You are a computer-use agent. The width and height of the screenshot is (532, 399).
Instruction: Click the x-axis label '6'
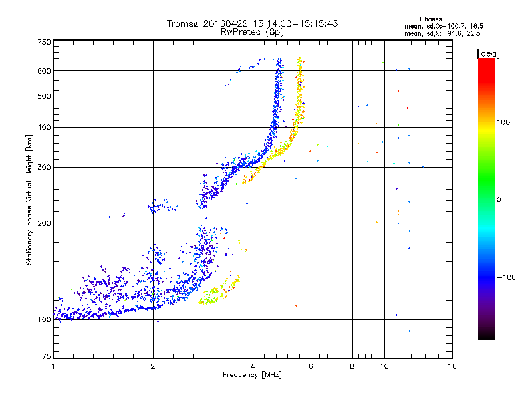(311, 366)
